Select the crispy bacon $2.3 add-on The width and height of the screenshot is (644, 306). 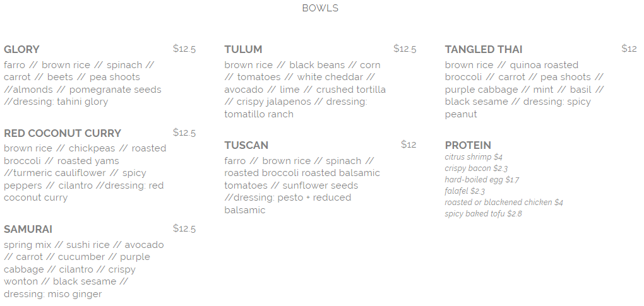pos(477,168)
